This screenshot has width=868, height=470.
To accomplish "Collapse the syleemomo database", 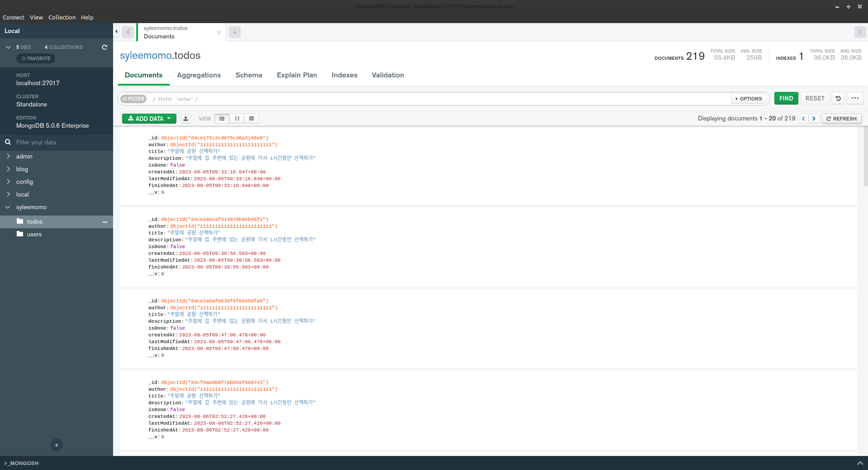I will click(x=8, y=207).
